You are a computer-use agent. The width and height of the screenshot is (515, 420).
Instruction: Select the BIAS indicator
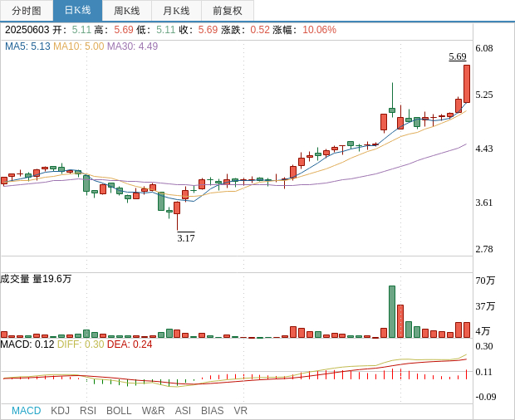click(x=212, y=411)
